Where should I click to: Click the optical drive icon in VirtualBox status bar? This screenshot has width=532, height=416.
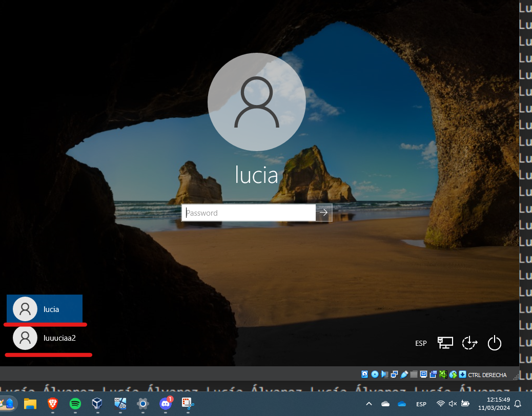pos(374,375)
